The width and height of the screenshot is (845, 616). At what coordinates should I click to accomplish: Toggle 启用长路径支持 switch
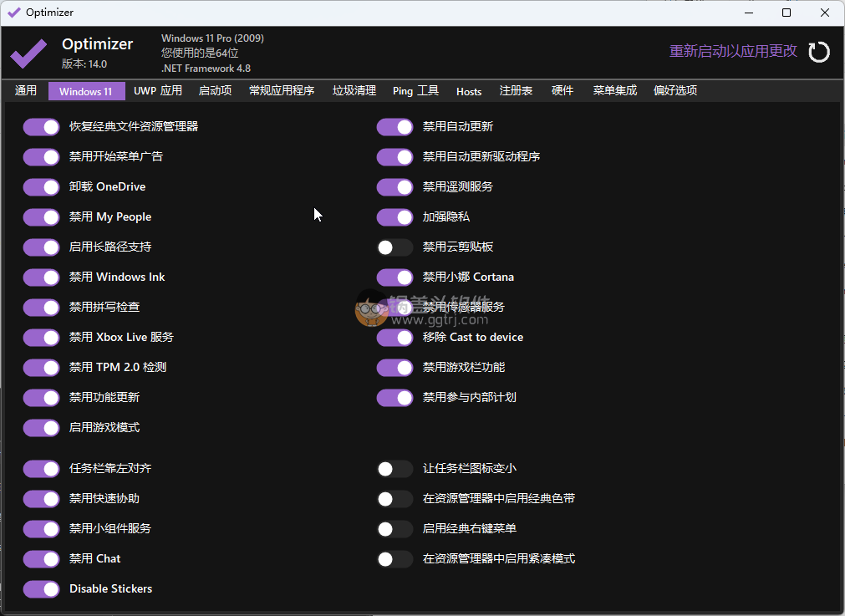[42, 247]
